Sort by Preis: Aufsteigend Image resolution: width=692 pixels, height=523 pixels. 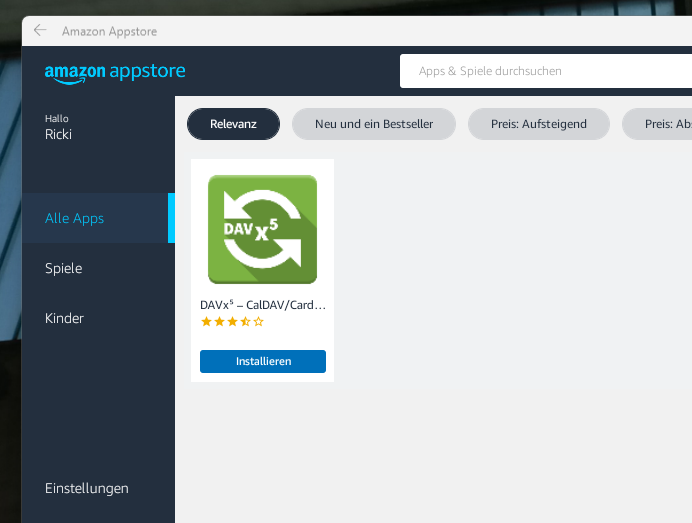pyautogui.click(x=539, y=124)
